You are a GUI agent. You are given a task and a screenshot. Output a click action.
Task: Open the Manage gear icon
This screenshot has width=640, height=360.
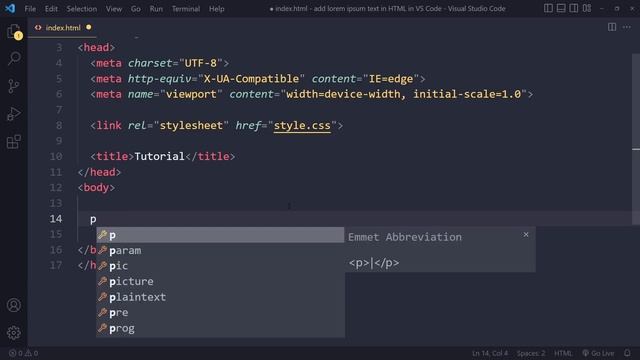tap(14, 333)
